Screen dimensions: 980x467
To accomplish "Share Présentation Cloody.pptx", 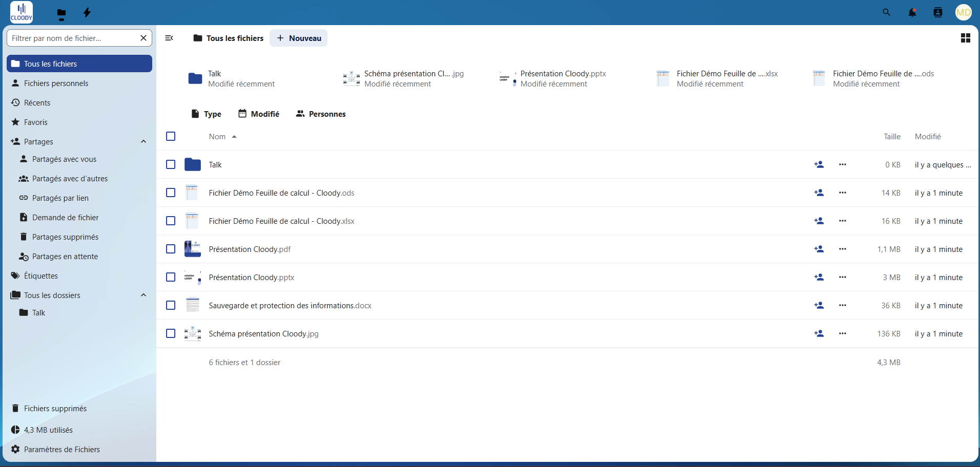I will 819,277.
